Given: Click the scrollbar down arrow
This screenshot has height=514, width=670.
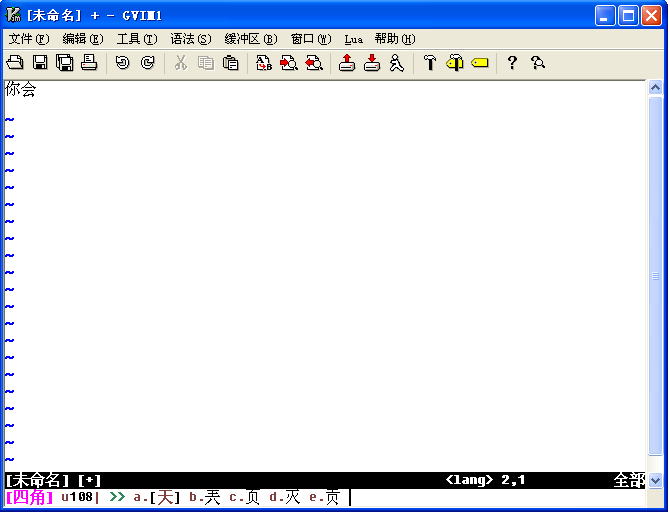Looking at the screenshot, I should [656, 480].
